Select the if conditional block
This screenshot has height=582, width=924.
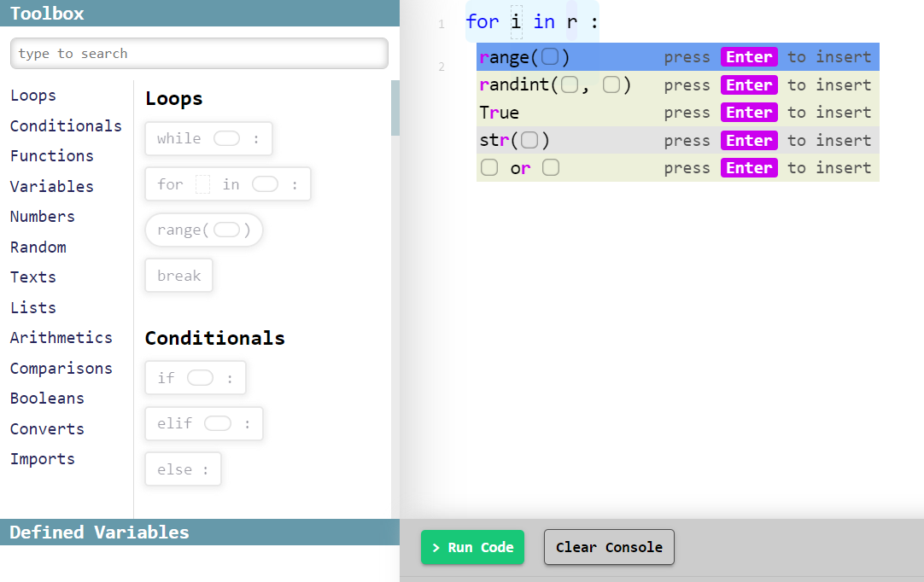[x=195, y=377]
